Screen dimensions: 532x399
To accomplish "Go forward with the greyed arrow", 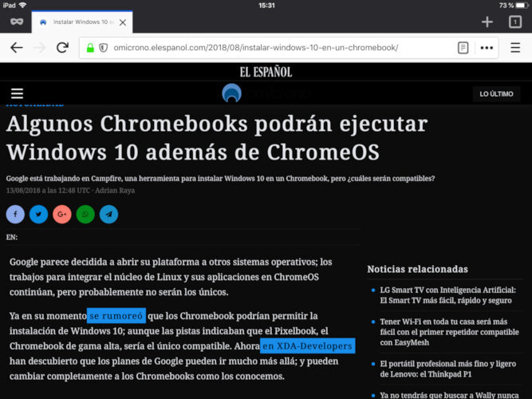I will (39, 48).
